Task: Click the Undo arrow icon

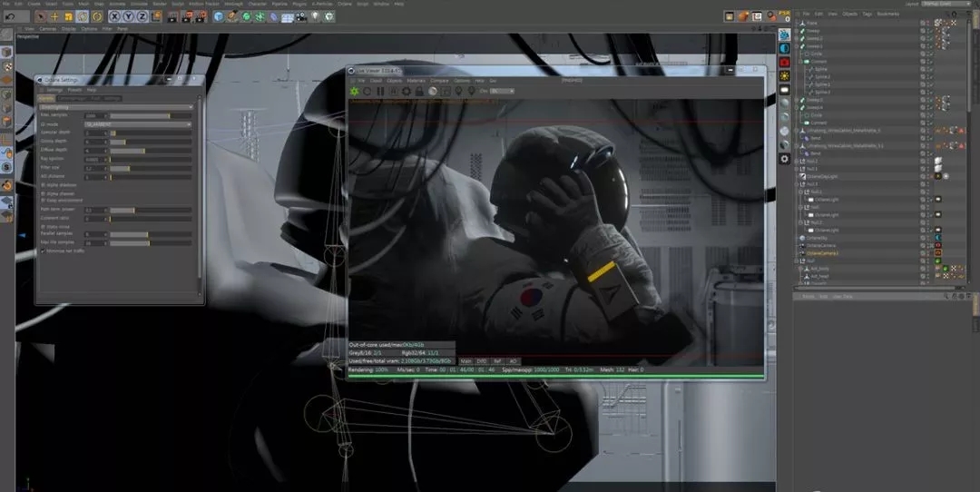Action: point(11,17)
